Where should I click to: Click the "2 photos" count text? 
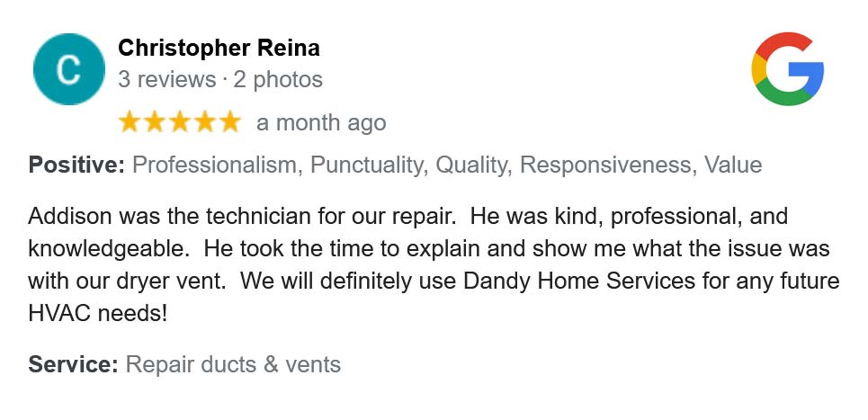click(x=278, y=79)
